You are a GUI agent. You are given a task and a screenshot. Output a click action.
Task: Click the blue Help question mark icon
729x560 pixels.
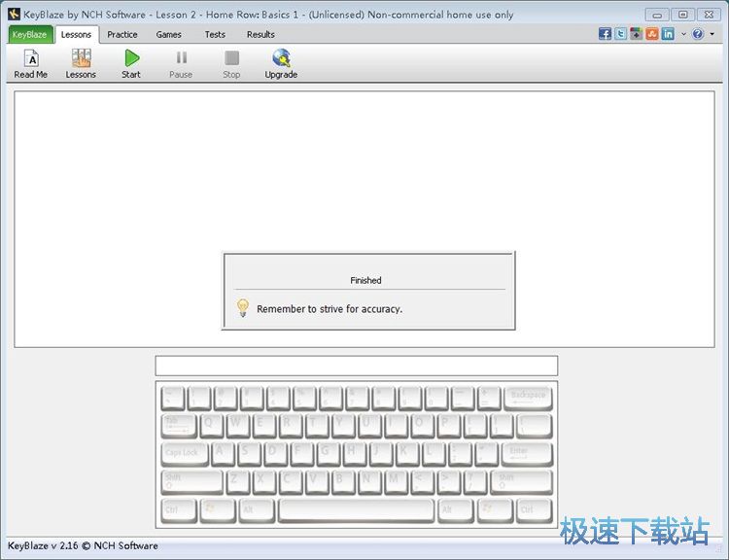click(x=698, y=34)
